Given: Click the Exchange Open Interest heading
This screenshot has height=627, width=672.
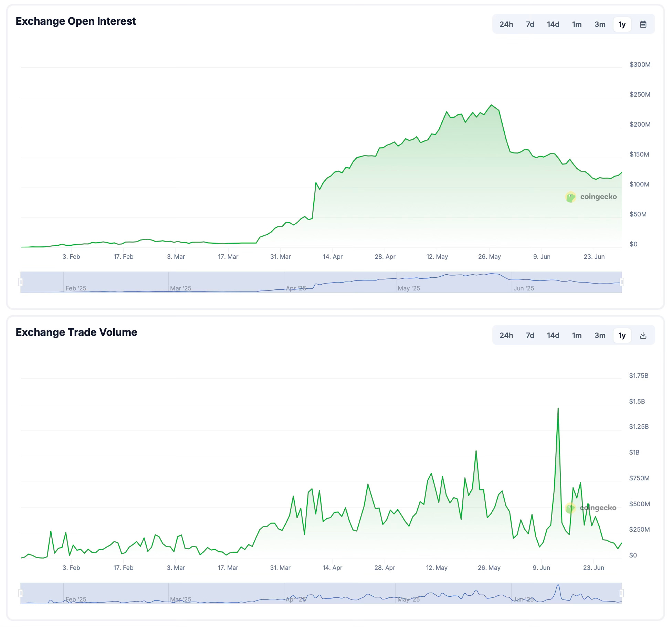Looking at the screenshot, I should [76, 21].
